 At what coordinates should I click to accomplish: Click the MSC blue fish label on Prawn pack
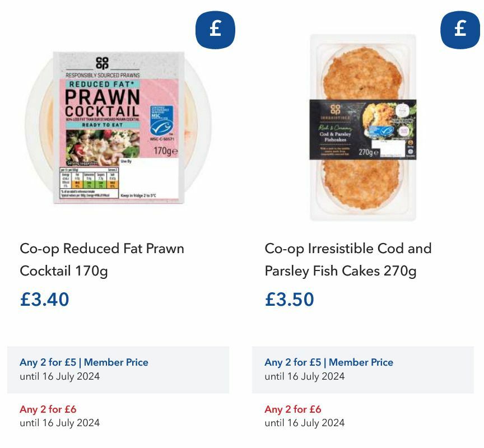pyautogui.click(x=162, y=122)
